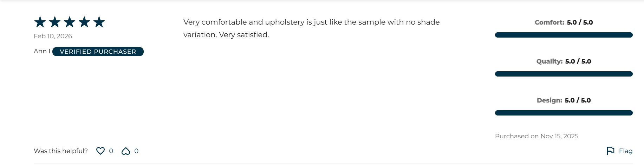Click the fifth rating star
Image resolution: width=644 pixels, height=165 pixels.
[x=99, y=22]
